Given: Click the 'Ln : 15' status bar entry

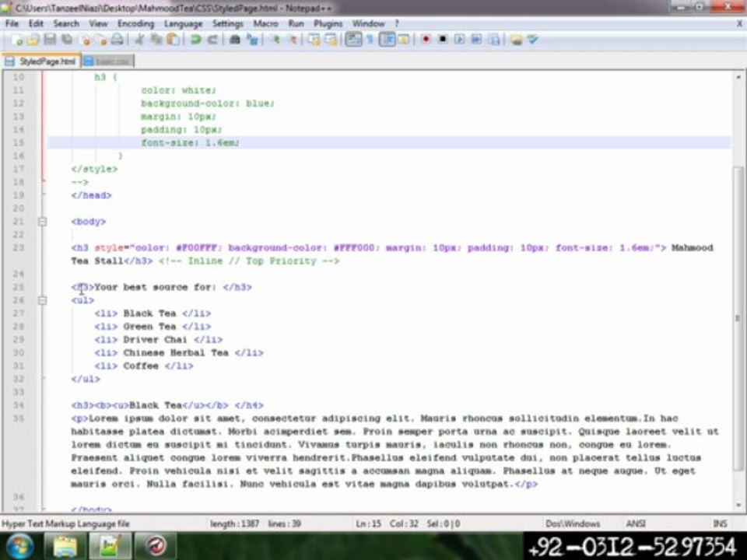Looking at the screenshot, I should click(368, 523).
